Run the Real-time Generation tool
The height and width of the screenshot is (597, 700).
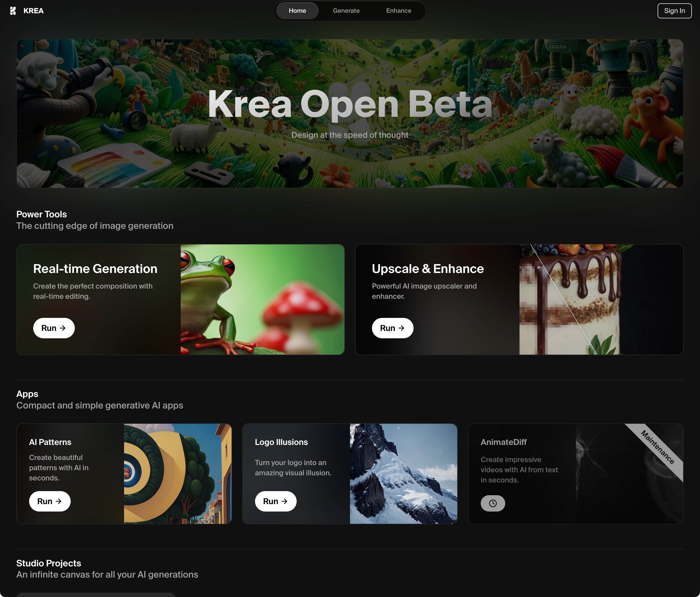click(x=54, y=328)
